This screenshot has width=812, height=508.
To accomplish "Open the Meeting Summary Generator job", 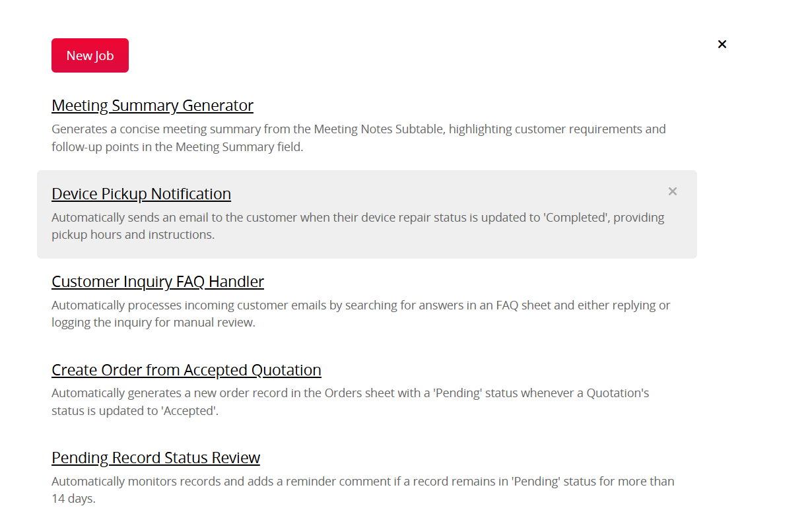I will (x=152, y=106).
